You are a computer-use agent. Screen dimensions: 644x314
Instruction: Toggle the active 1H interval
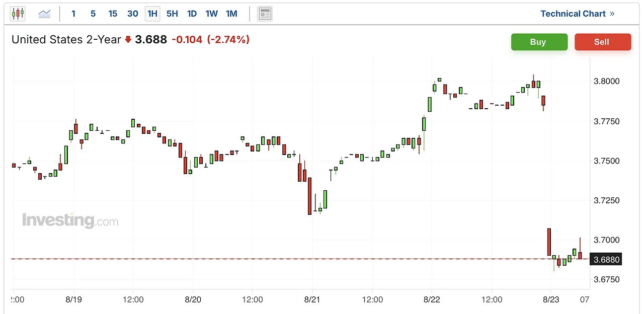pos(152,14)
